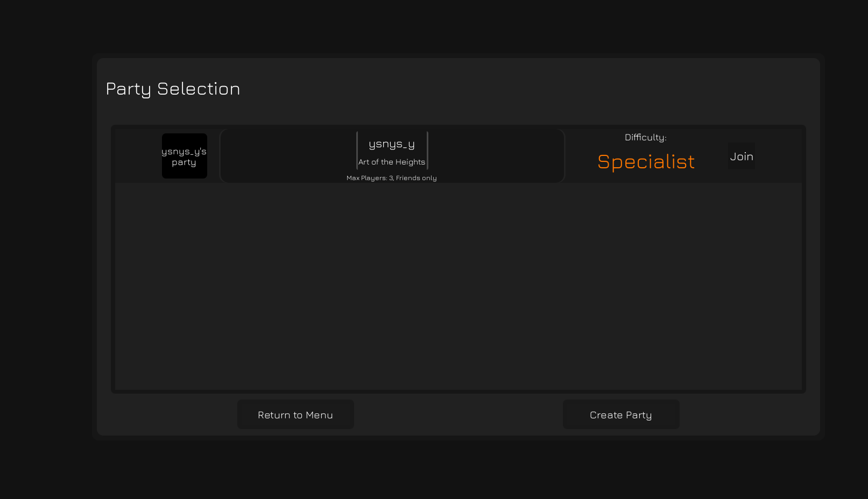Click the Difficulty: heading
Viewport: 868px width, 499px height.
(x=645, y=137)
